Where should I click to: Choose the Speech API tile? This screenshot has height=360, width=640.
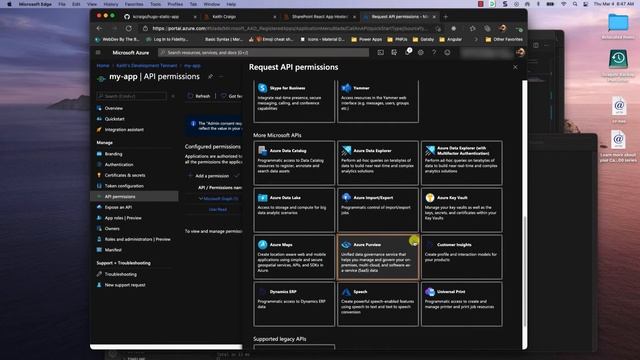coord(378,304)
